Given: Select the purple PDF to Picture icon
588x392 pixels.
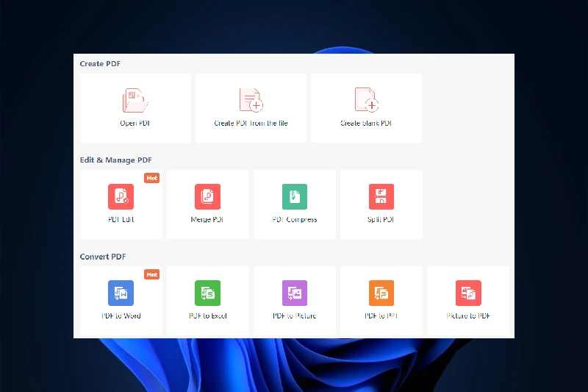Looking at the screenshot, I should coord(295,293).
